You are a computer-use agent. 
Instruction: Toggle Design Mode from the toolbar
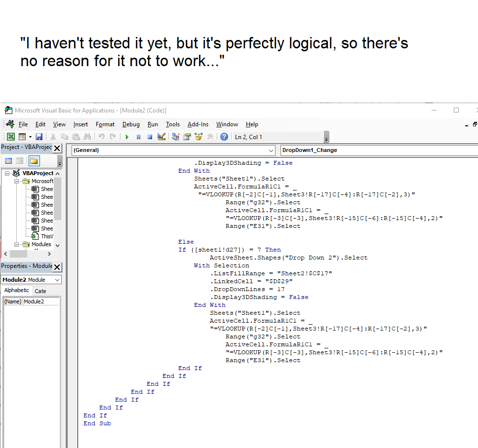coord(161,137)
